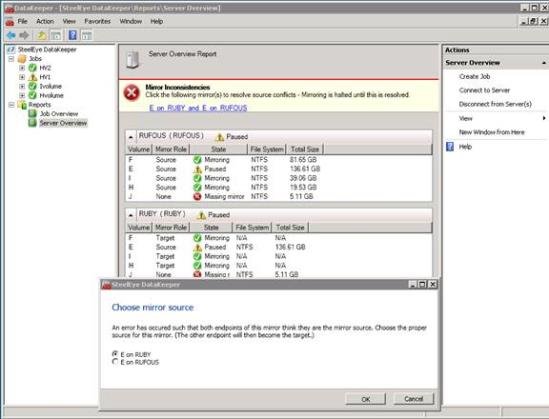This screenshot has height=419, width=549.
Task: Click RUFOUS volume J Missing mirror error icon
Action: [197, 196]
